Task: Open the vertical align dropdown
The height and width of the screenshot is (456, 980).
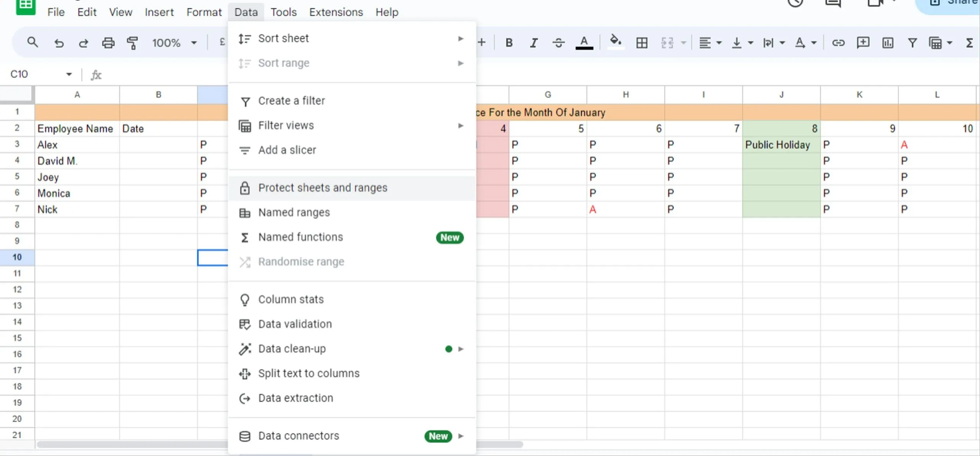Action: (x=742, y=43)
